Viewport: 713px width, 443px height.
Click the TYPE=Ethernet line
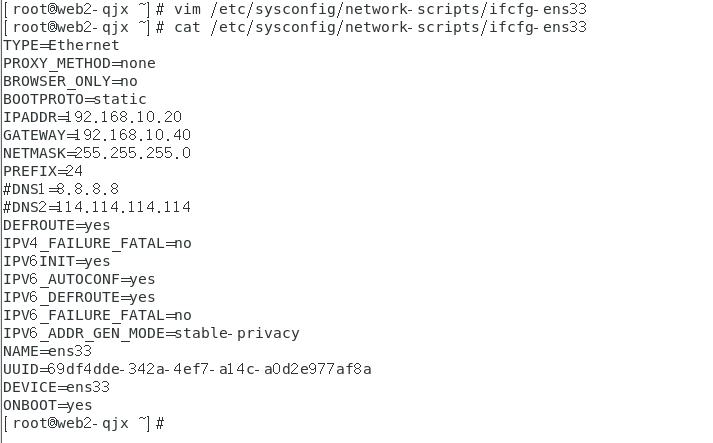(61, 45)
